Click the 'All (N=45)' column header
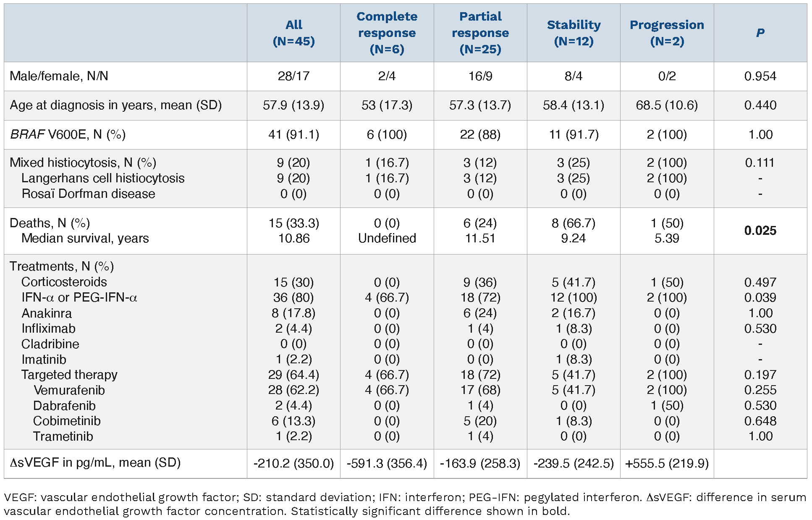 293,33
